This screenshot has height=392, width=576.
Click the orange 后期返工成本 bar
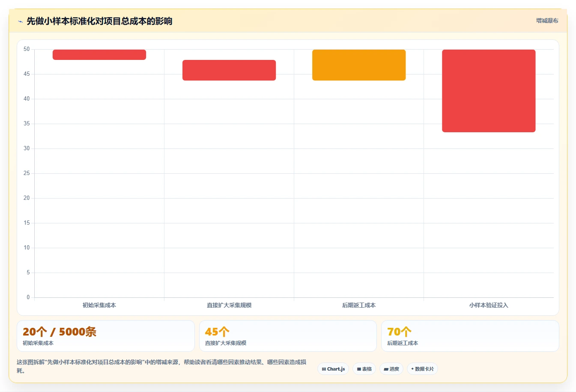[x=359, y=65]
